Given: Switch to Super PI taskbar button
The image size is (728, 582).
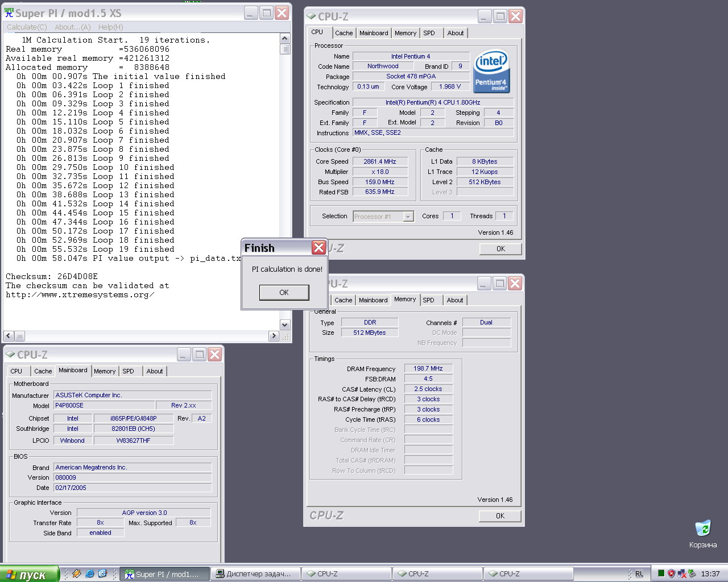Looking at the screenshot, I should pos(165,574).
